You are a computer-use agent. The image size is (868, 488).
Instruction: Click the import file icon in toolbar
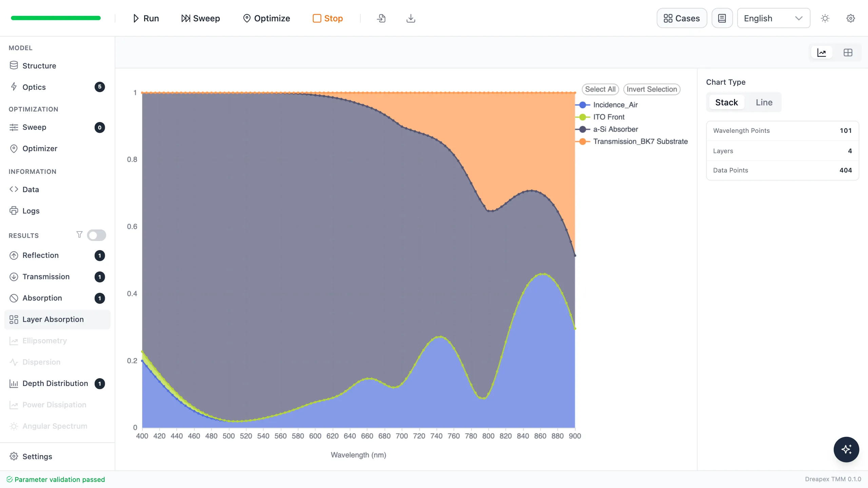[x=381, y=18]
